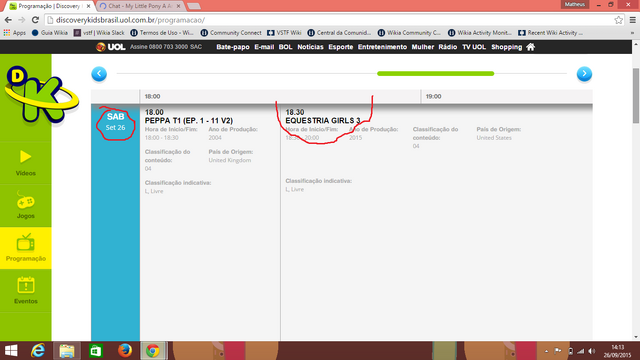Open the Guia Wikia bookmark

(x=50, y=33)
